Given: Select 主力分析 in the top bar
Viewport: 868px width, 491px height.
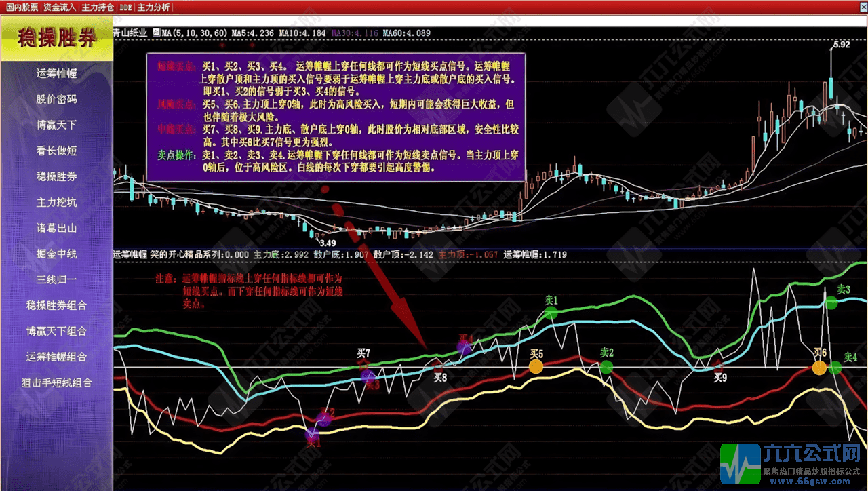Looking at the screenshot, I should (x=153, y=7).
